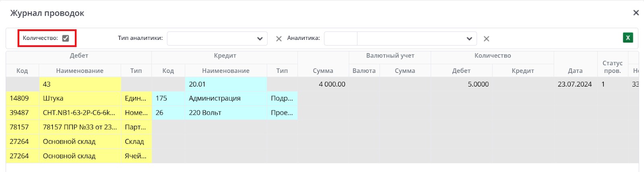
Task: Click the Штука unit row
Action: 80,98
